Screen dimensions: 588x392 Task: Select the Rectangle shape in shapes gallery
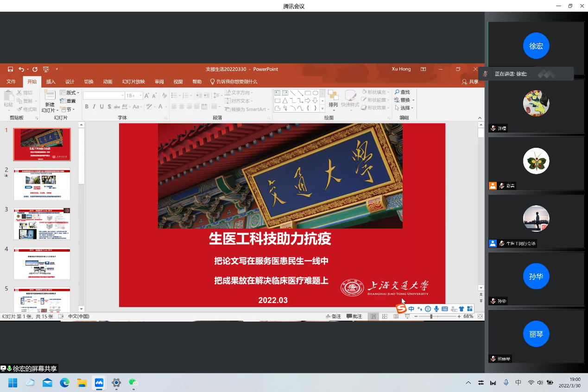[308, 93]
